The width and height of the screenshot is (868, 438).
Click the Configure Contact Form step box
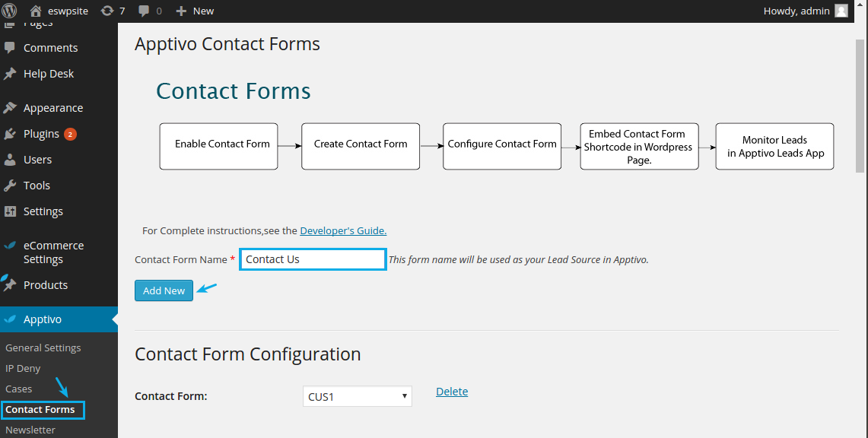(502, 146)
